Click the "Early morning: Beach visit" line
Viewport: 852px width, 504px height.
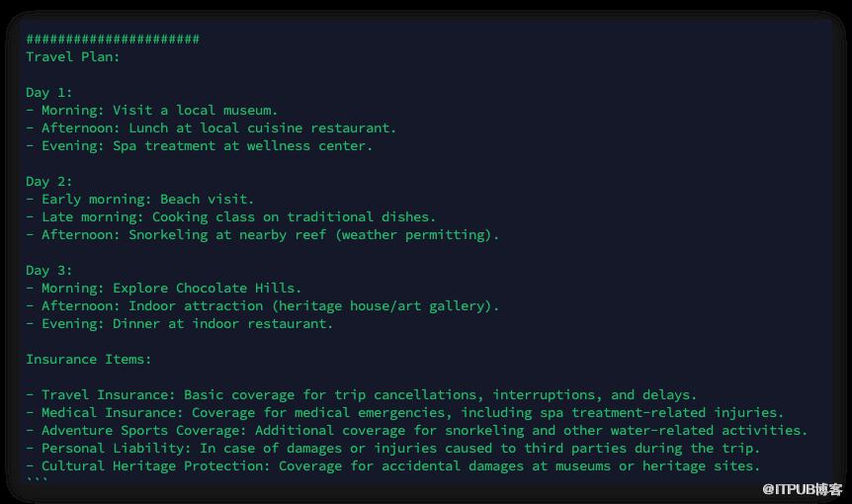[x=140, y=199]
